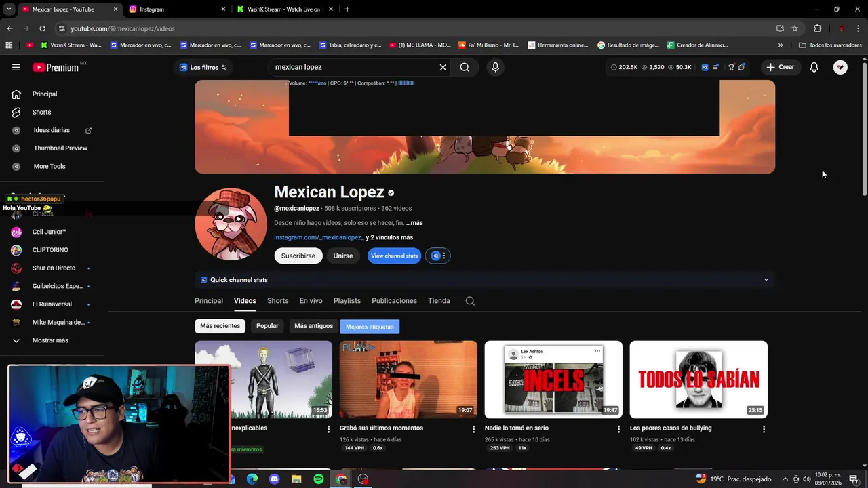
Task: Open the Playlists channel tab
Action: [347, 301]
